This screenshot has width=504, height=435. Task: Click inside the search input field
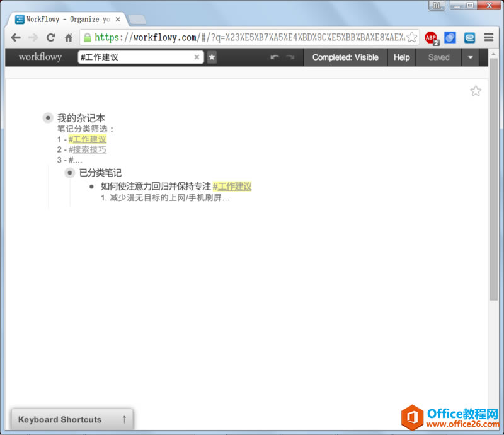point(139,57)
